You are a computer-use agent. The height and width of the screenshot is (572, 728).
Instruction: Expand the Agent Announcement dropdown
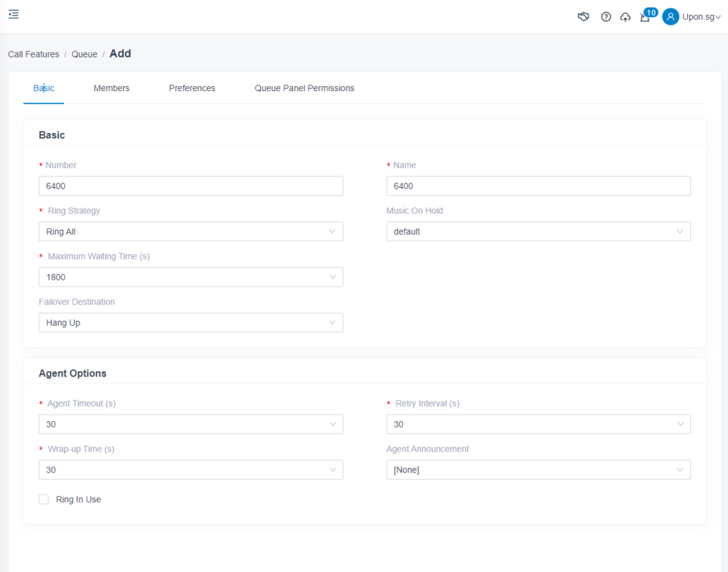click(538, 470)
